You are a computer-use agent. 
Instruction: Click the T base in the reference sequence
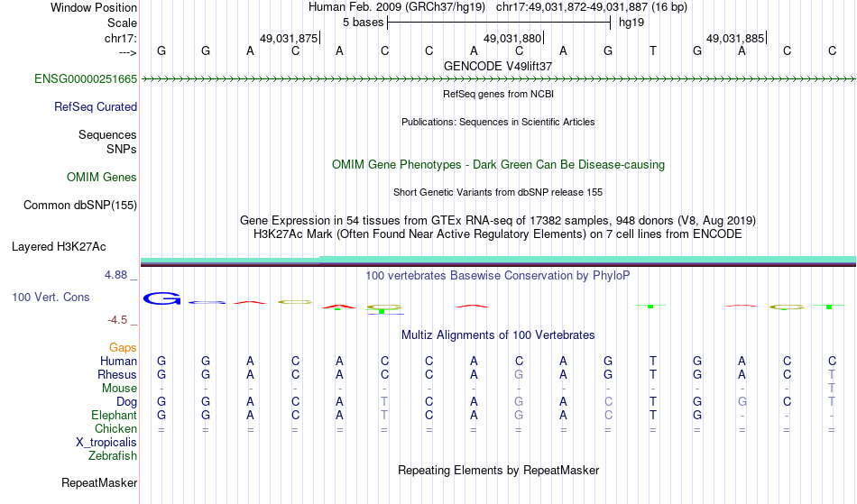[652, 50]
